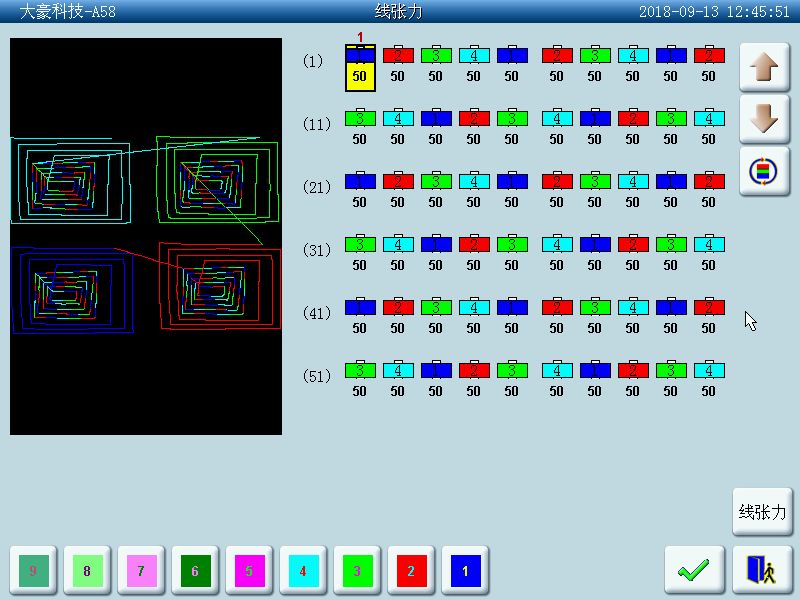Click the first spool icon in row (11)
800x600 pixels.
[360, 118]
